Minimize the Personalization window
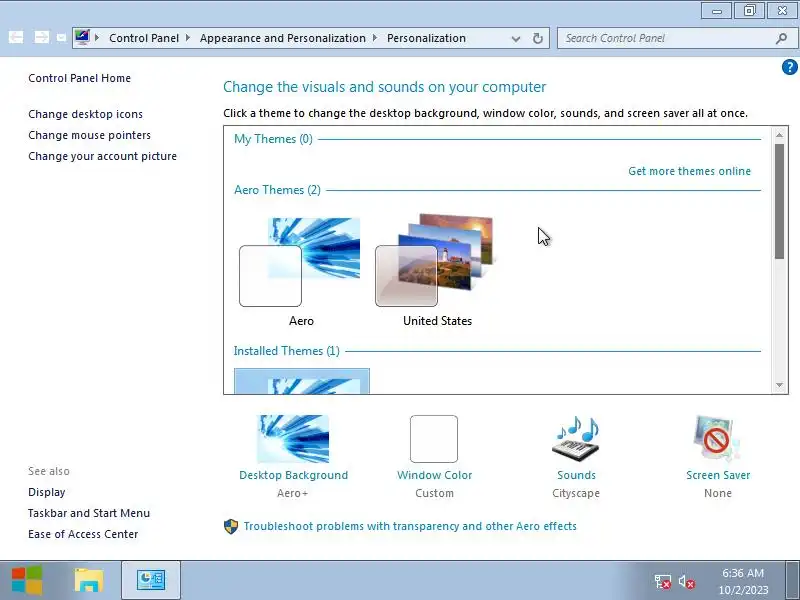Screen dimensions: 800x600 [x=717, y=11]
